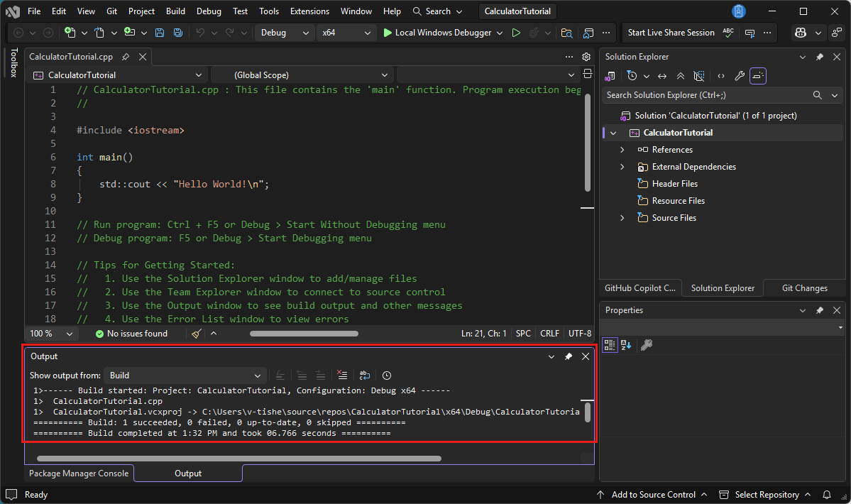Click the Start Without Debugging play icon

pyautogui.click(x=516, y=33)
